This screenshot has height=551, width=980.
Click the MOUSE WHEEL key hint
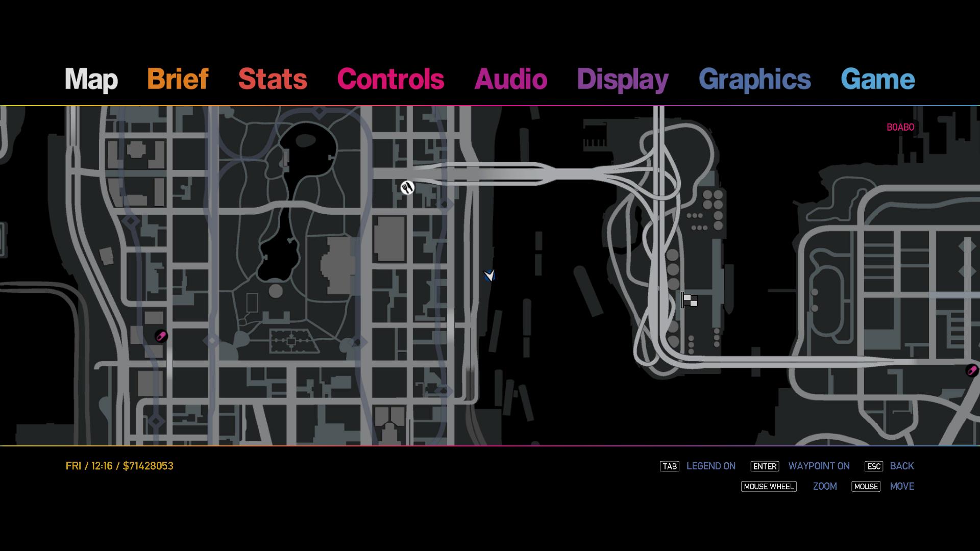[769, 487]
